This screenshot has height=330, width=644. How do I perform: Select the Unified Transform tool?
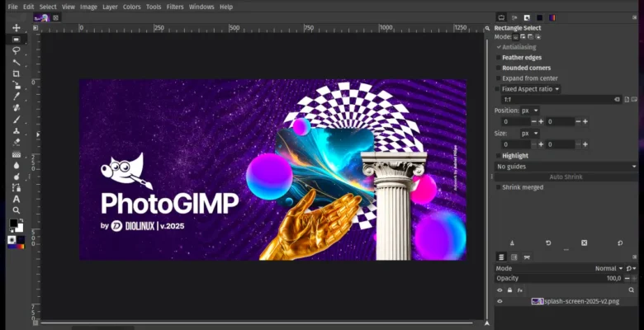pos(16,85)
